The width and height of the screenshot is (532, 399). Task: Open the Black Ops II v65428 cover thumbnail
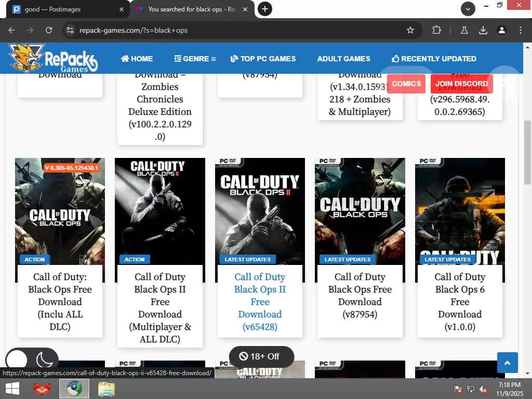coord(260,211)
